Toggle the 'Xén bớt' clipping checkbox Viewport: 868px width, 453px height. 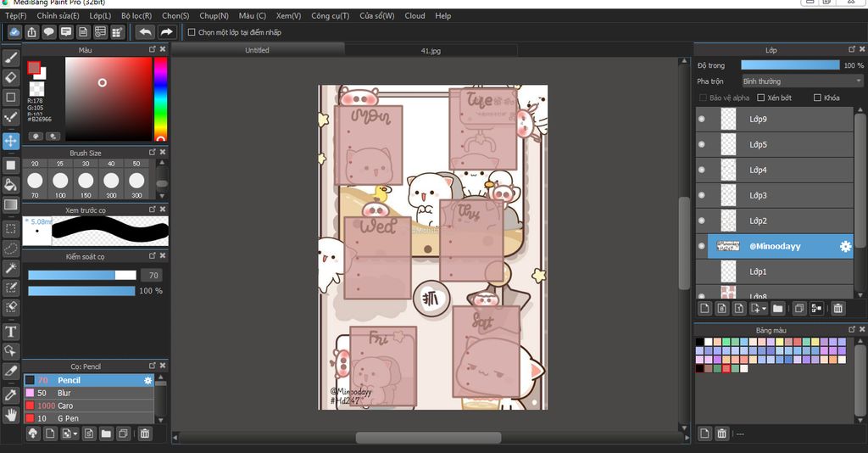761,98
